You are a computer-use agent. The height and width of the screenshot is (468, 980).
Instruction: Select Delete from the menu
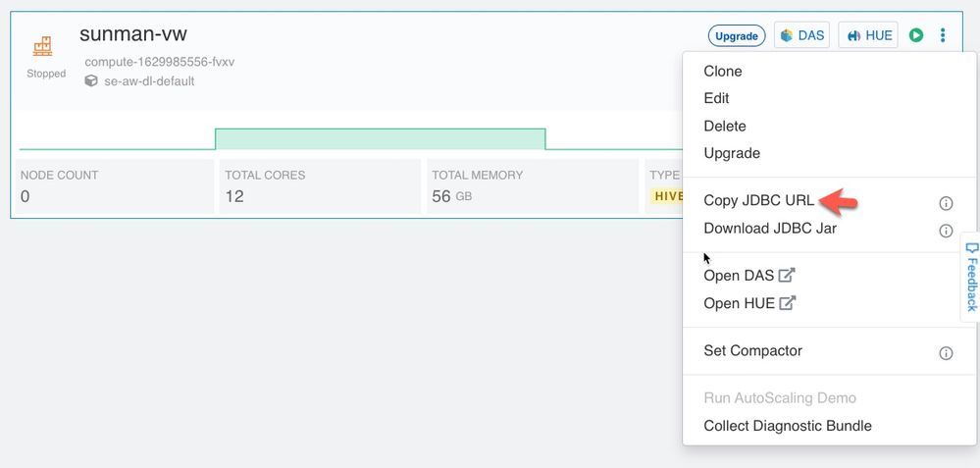click(725, 126)
